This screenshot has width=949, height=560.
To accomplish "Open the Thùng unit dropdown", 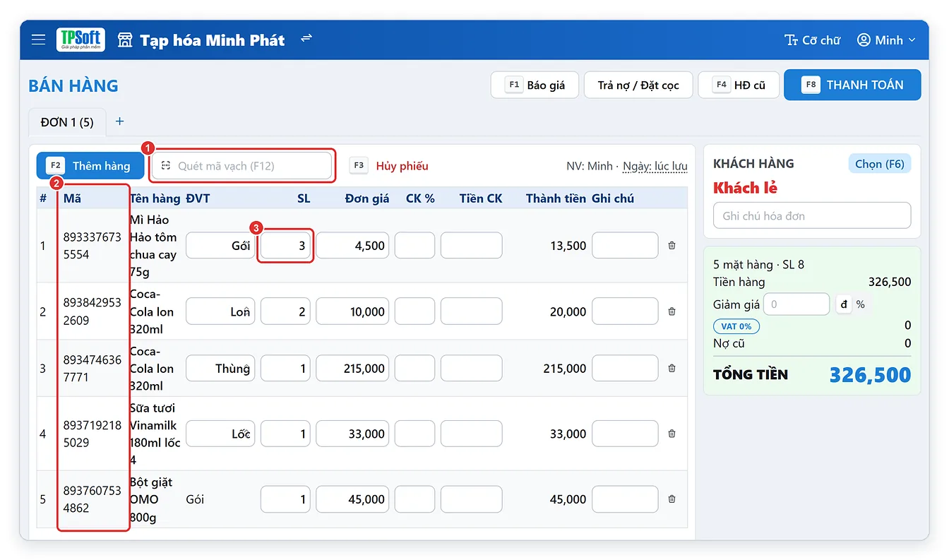I will (x=220, y=368).
